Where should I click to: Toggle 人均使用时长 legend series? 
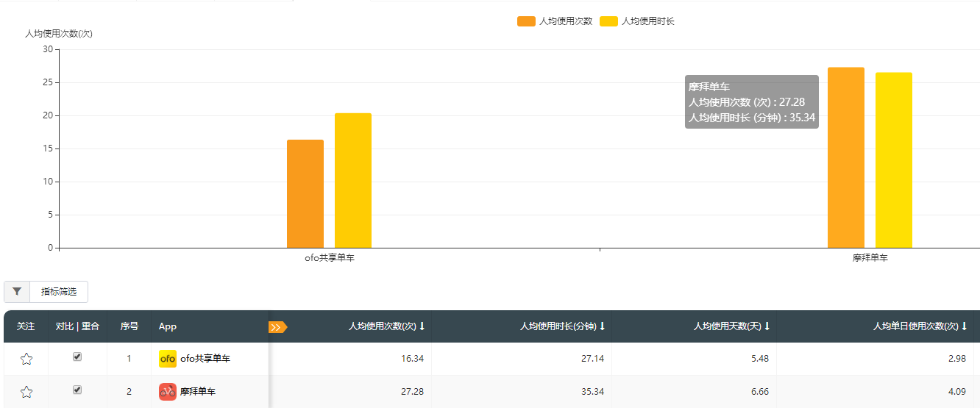click(x=638, y=21)
